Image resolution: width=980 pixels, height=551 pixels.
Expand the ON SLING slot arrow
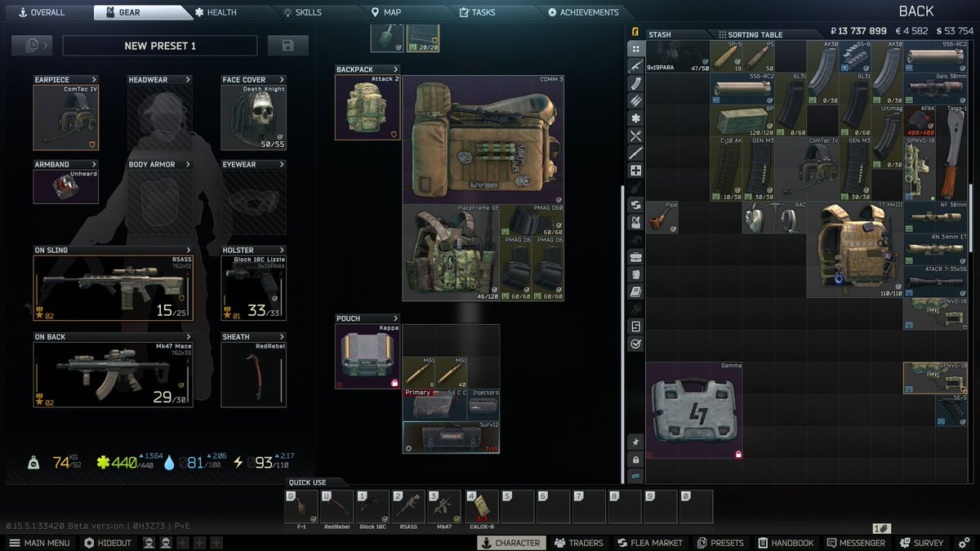(x=188, y=250)
